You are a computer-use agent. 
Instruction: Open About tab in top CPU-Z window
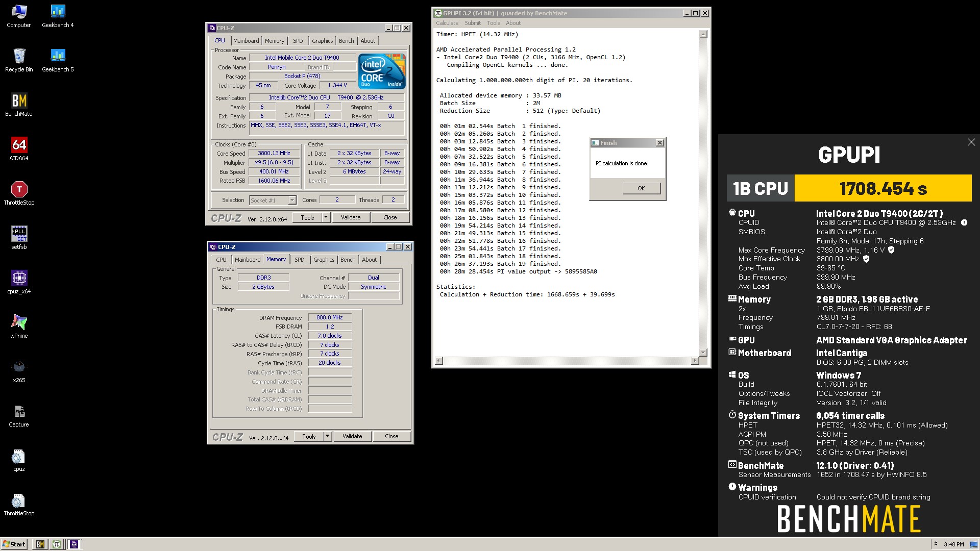pyautogui.click(x=367, y=41)
